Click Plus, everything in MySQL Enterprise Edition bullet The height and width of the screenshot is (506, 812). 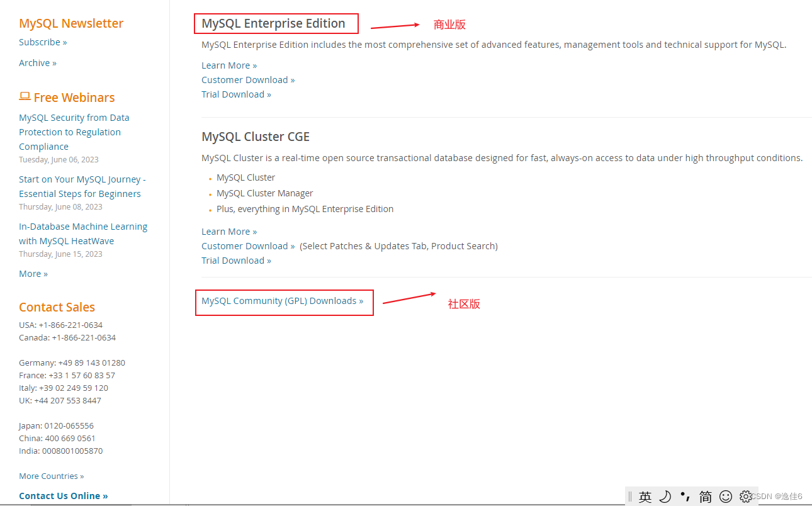(x=305, y=209)
